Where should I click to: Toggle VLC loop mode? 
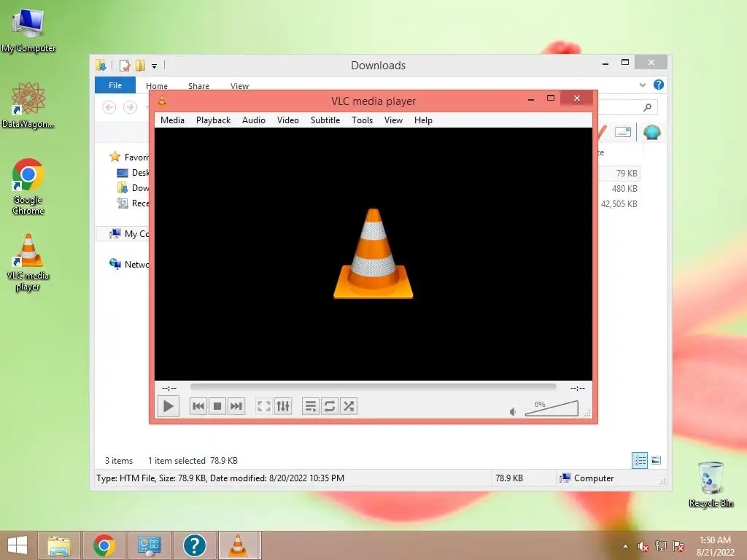pyautogui.click(x=330, y=406)
